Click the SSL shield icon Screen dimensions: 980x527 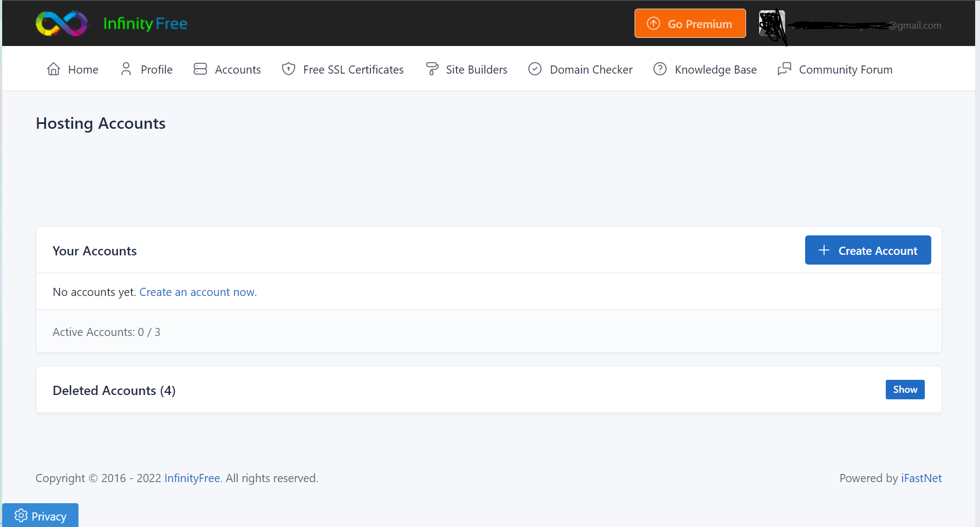click(x=289, y=69)
